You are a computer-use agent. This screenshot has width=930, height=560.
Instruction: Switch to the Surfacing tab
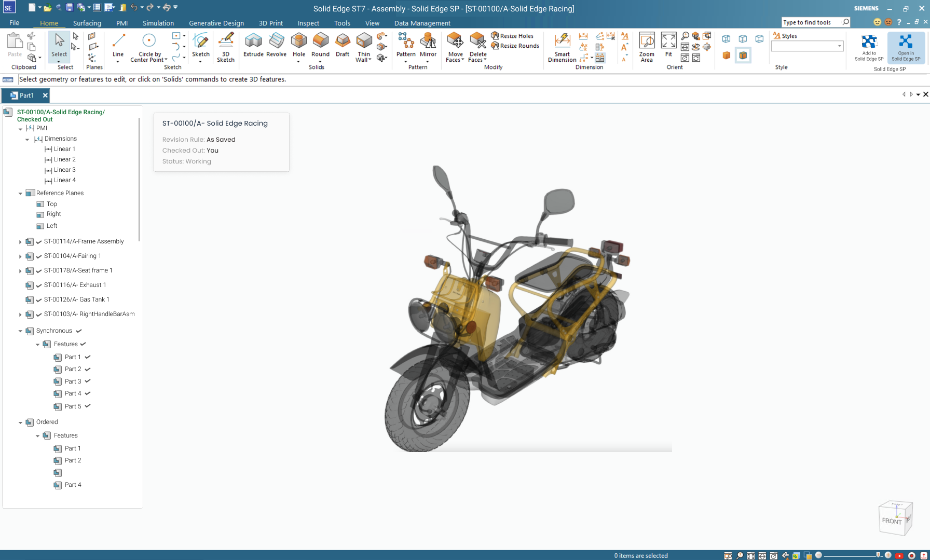point(87,23)
